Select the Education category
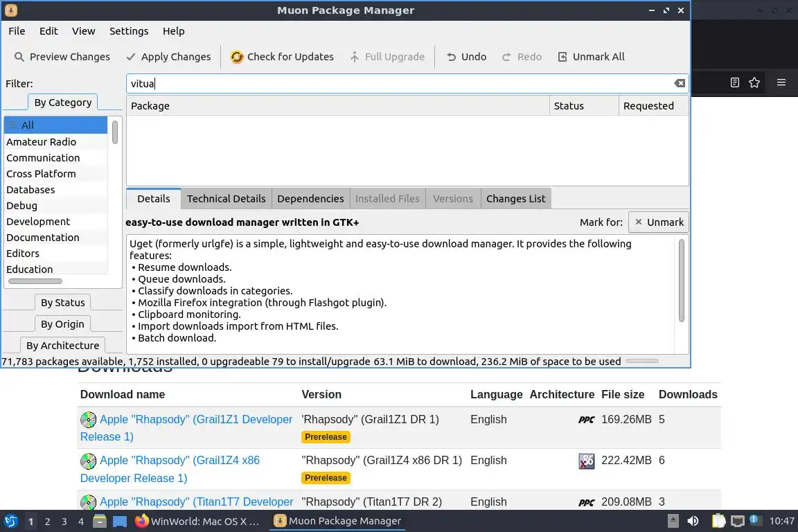This screenshot has width=798, height=532. click(x=56, y=269)
